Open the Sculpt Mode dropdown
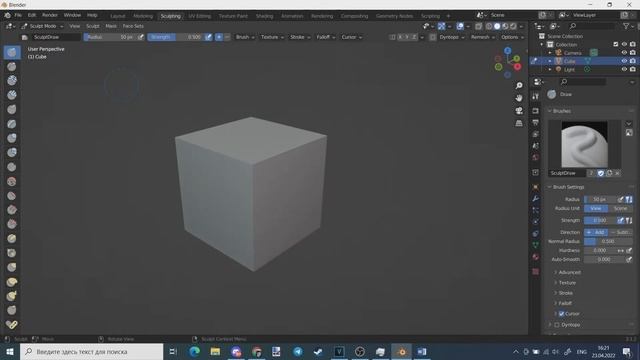Image resolution: width=640 pixels, height=360 pixels. pos(42,26)
